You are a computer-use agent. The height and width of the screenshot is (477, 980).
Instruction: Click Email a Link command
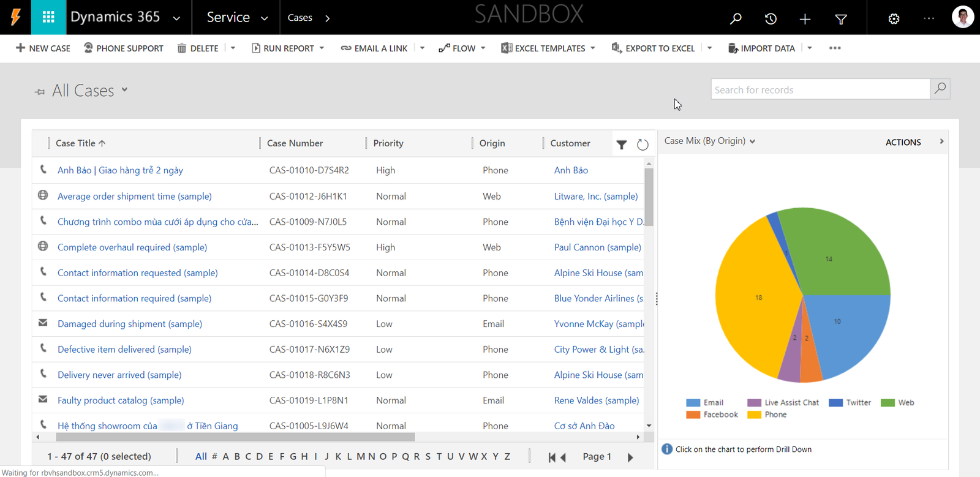point(374,48)
